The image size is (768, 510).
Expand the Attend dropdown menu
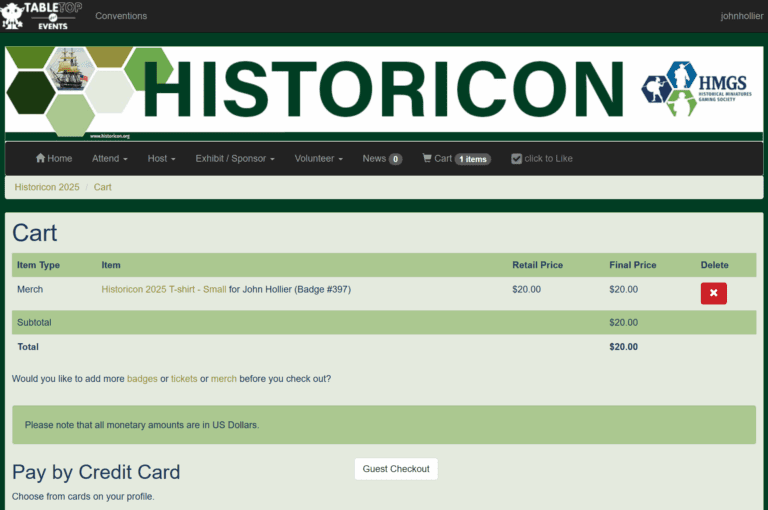(109, 159)
